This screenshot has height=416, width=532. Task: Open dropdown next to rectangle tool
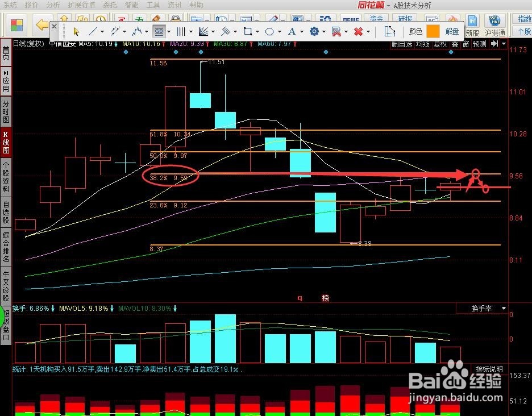257,32
